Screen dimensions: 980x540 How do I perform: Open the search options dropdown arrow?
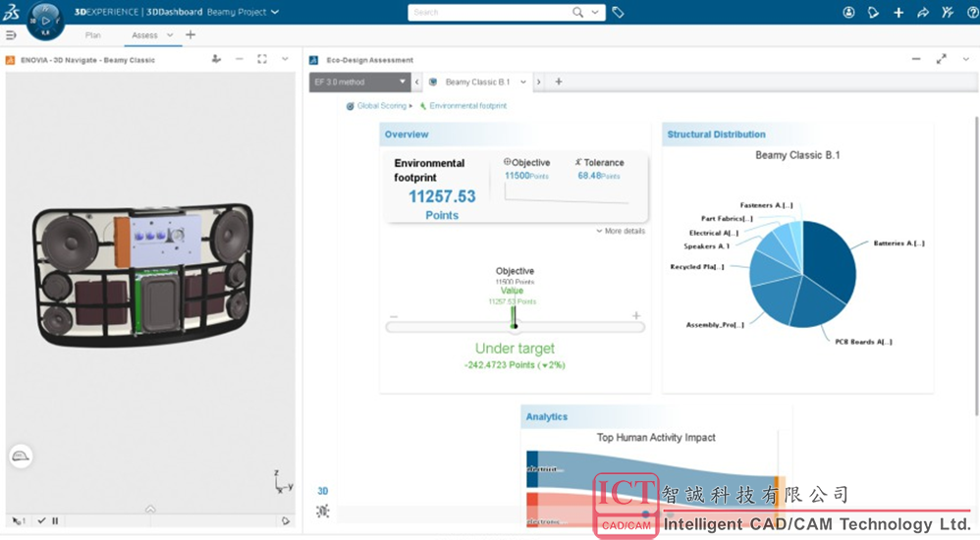point(595,12)
